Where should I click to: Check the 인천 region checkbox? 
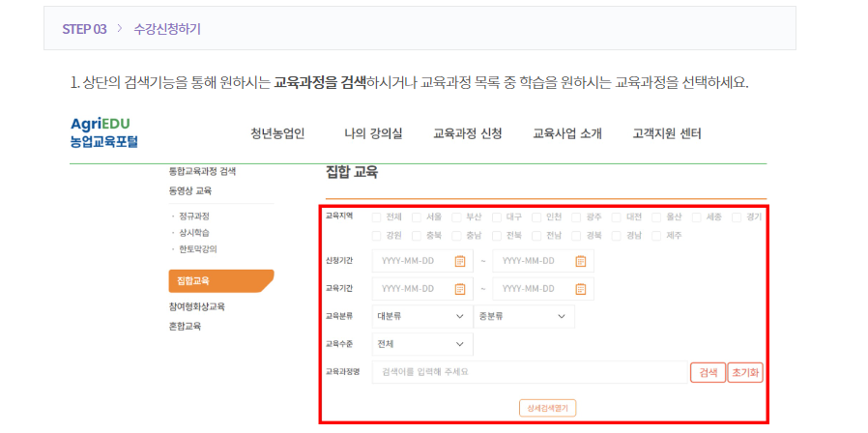pyautogui.click(x=536, y=217)
